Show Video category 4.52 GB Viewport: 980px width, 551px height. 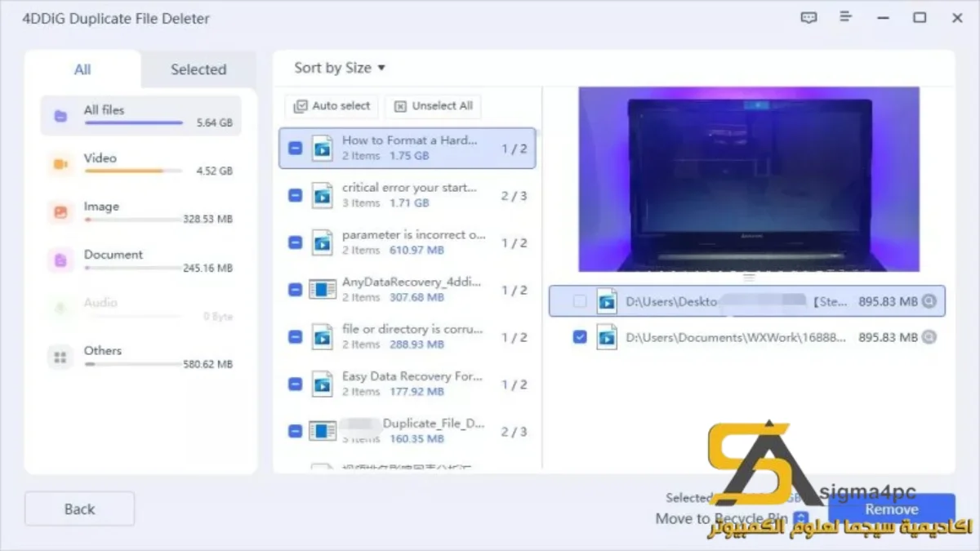[140, 164]
